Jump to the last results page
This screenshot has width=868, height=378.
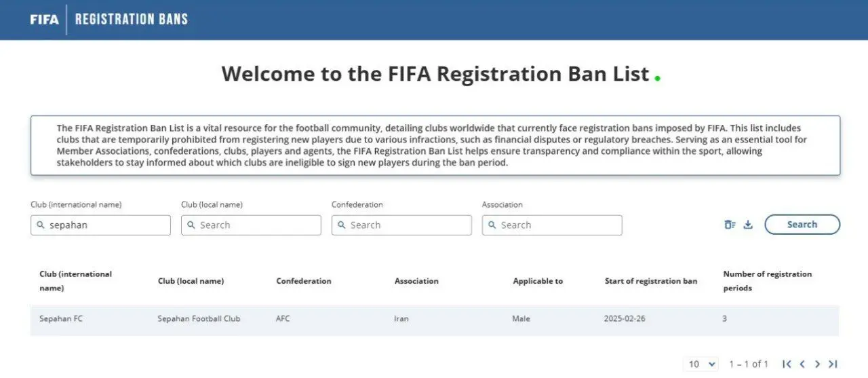click(x=833, y=364)
